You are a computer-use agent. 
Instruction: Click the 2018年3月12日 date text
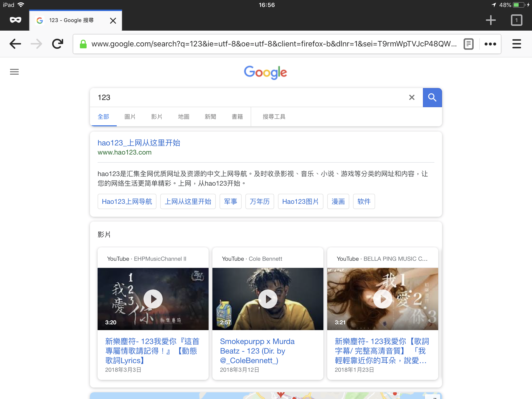point(239,370)
